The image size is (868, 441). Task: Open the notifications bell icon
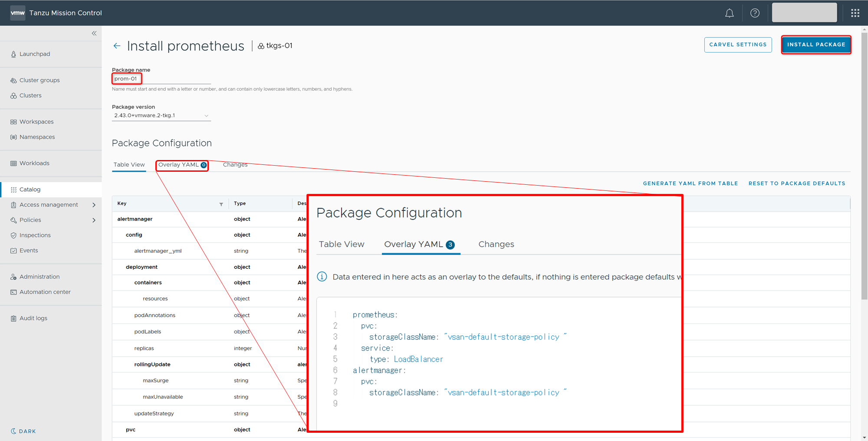729,13
